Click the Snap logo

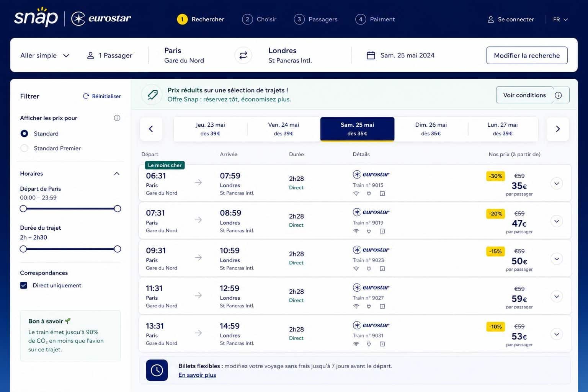[36, 17]
